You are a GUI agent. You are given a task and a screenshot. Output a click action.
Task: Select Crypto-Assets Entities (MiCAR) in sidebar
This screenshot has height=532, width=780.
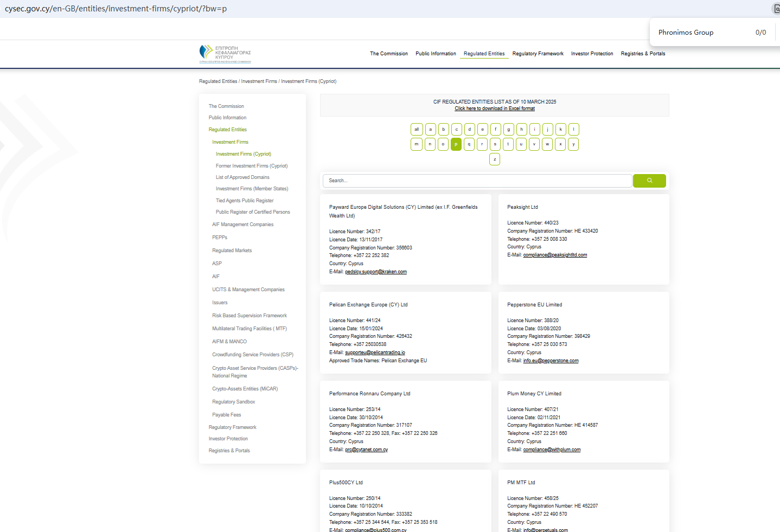(x=245, y=389)
